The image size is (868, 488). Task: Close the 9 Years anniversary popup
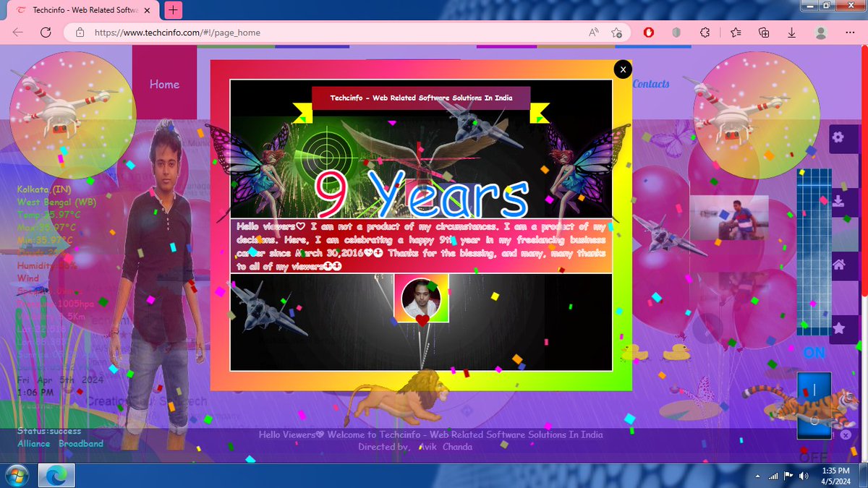623,69
